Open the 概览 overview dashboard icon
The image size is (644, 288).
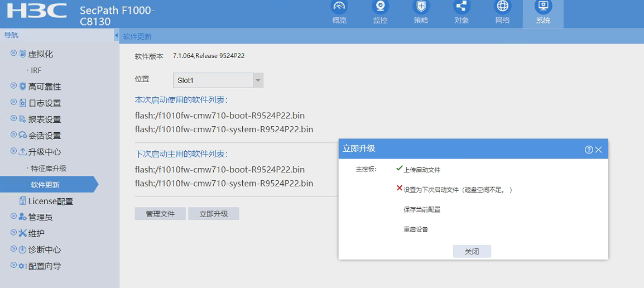339,7
